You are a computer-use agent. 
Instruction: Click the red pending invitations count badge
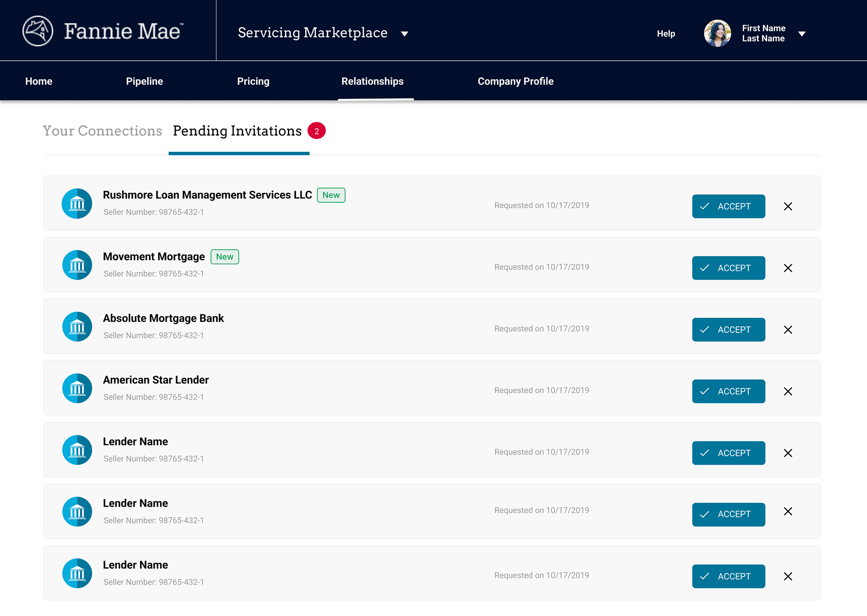317,131
